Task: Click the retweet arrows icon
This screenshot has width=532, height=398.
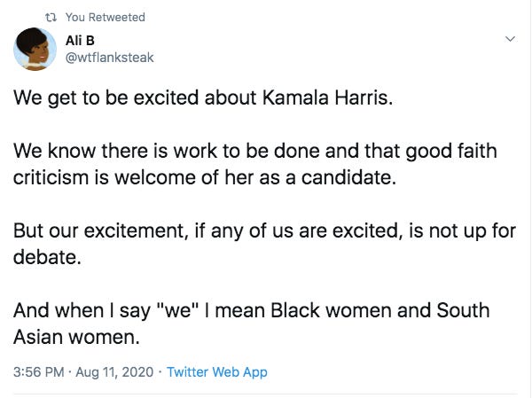Action: point(51,17)
